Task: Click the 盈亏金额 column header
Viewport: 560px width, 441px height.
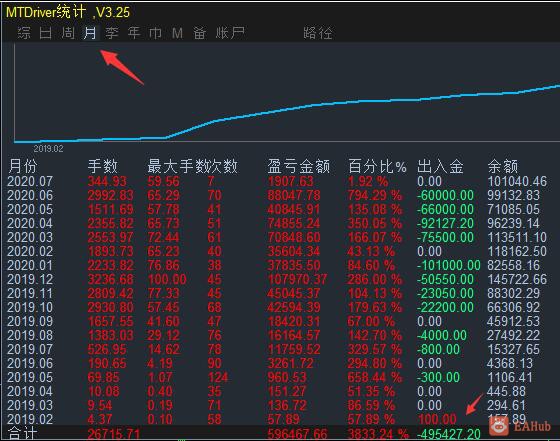Action: click(x=299, y=166)
